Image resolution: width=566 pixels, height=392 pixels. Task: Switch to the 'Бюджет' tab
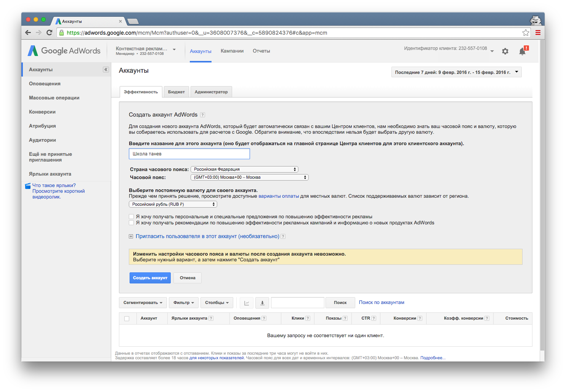tap(176, 92)
